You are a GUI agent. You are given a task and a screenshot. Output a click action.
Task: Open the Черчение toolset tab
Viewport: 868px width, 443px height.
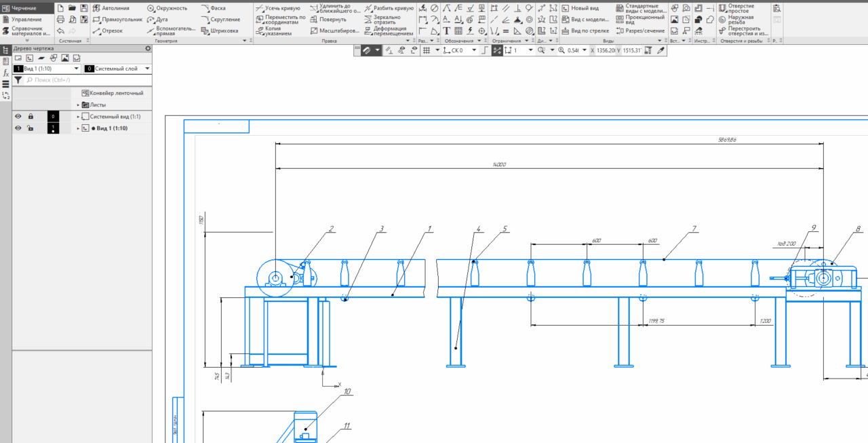[24, 8]
